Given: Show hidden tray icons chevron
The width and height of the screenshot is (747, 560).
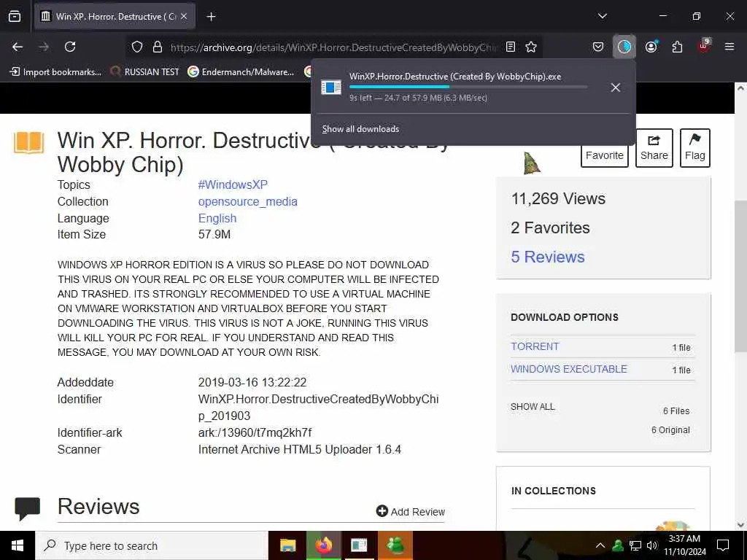Looking at the screenshot, I should (x=600, y=545).
